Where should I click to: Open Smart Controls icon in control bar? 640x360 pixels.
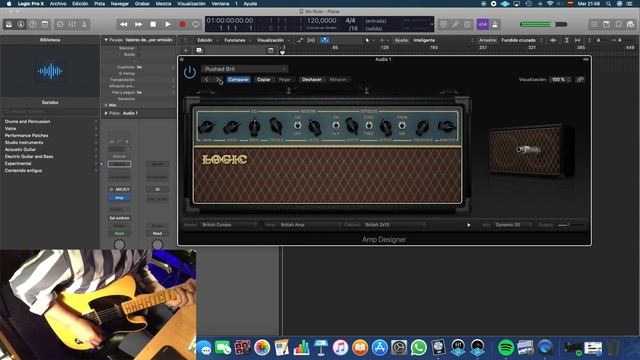pyautogui.click(x=60, y=24)
